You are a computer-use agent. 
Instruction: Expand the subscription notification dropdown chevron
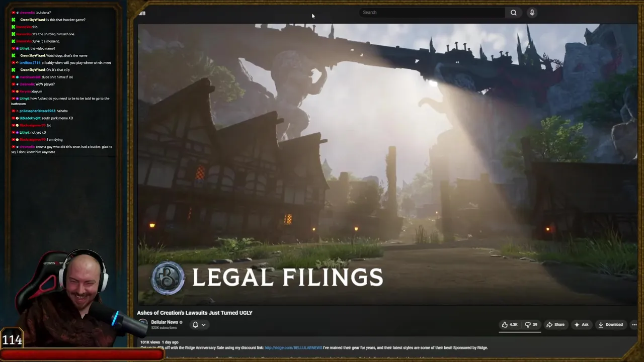[x=203, y=325]
